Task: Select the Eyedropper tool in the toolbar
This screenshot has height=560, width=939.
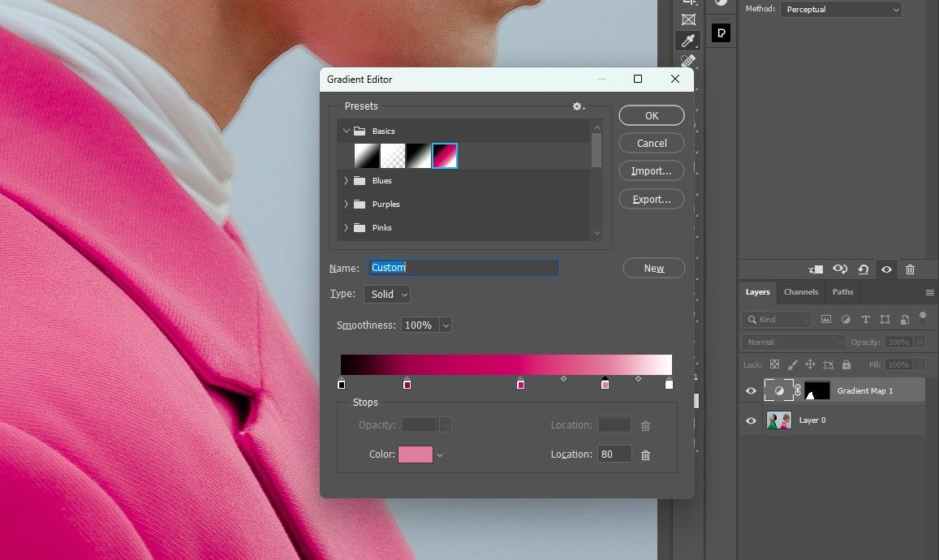Action: click(688, 41)
